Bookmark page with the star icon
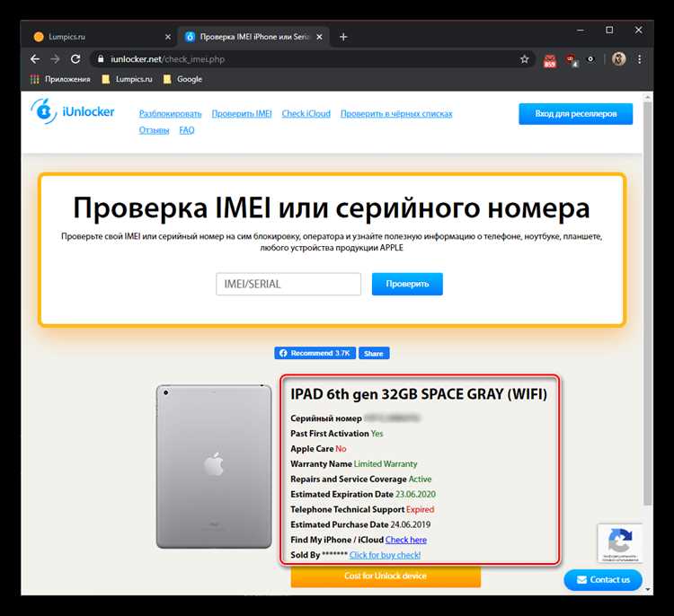The image size is (674, 616). (x=525, y=59)
